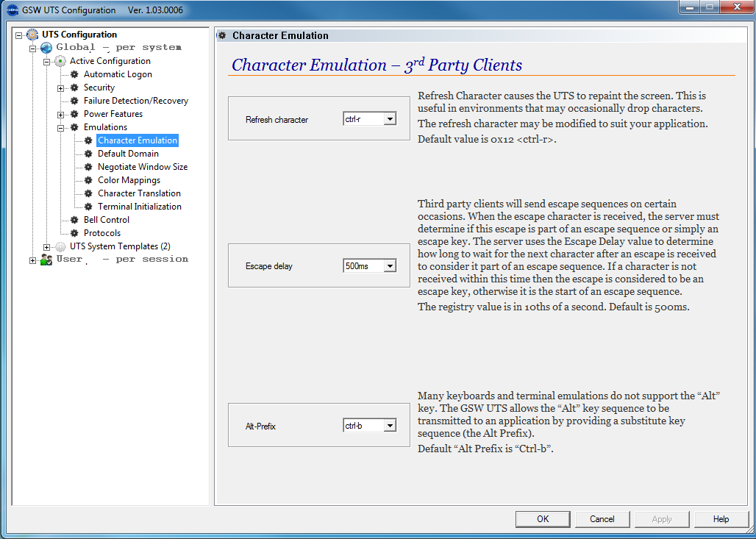Click the gear icon beside Security
756x539 pixels.
(x=74, y=88)
